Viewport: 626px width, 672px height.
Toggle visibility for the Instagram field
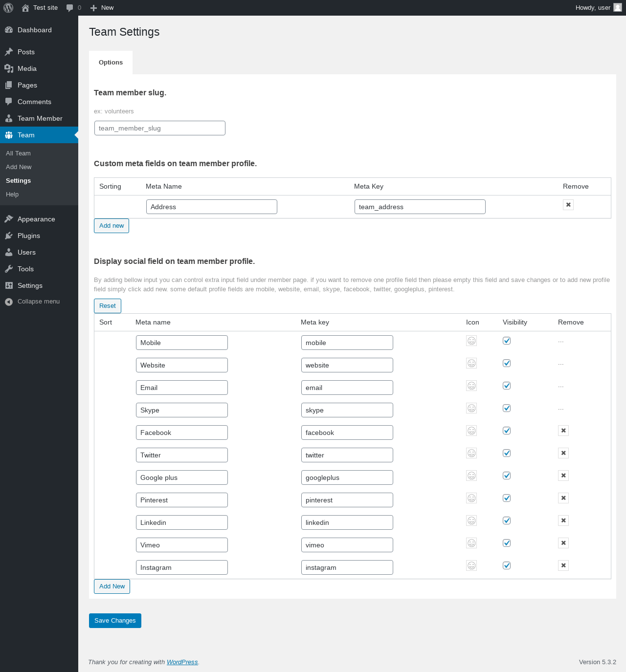pyautogui.click(x=507, y=565)
